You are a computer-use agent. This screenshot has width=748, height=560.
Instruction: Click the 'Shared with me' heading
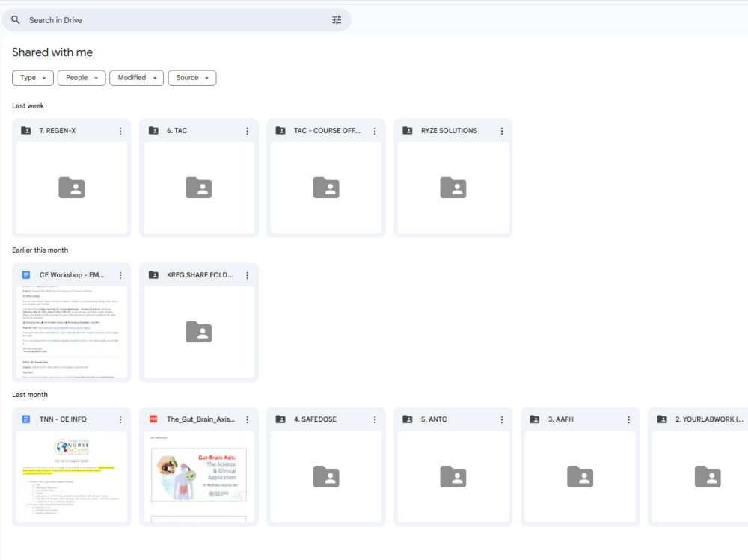(x=52, y=52)
